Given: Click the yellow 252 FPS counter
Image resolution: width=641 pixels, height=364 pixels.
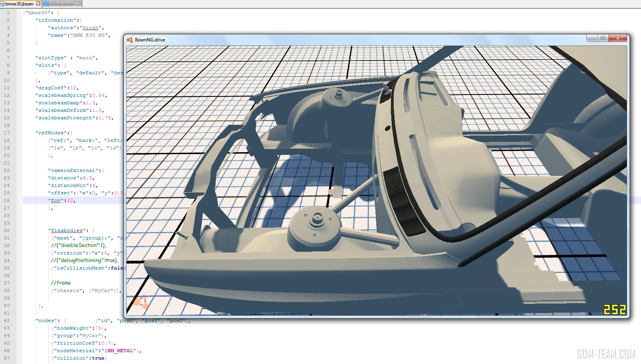Looking at the screenshot, I should point(614,309).
